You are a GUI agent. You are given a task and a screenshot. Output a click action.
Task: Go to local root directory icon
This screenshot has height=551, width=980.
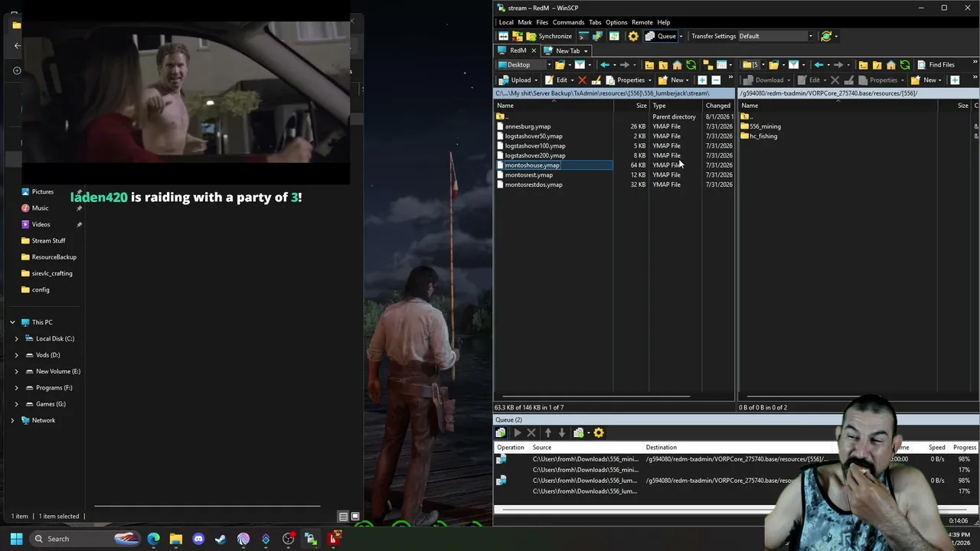click(x=663, y=65)
